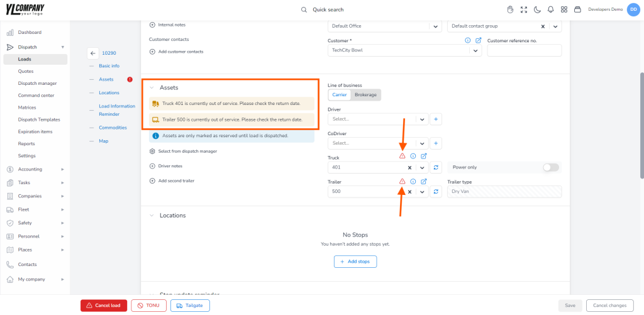The height and width of the screenshot is (315, 644).
Task: Click plus icon next to Driver select
Action: click(436, 119)
